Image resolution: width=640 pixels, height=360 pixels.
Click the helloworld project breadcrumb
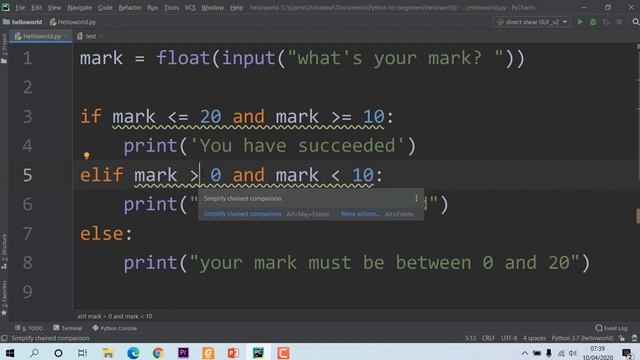[23, 22]
